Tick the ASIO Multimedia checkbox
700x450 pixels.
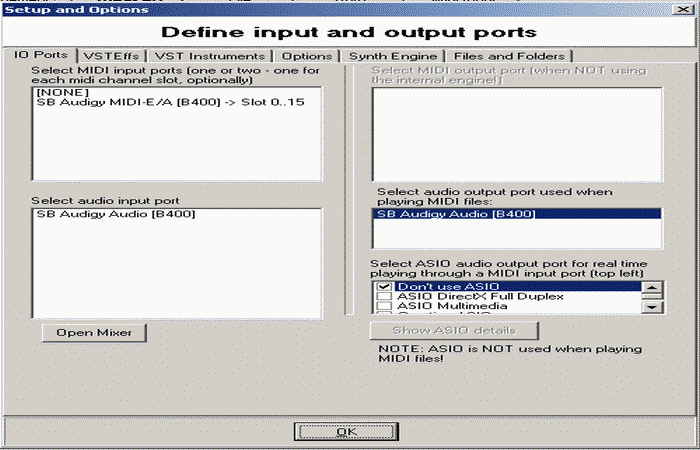click(x=384, y=307)
